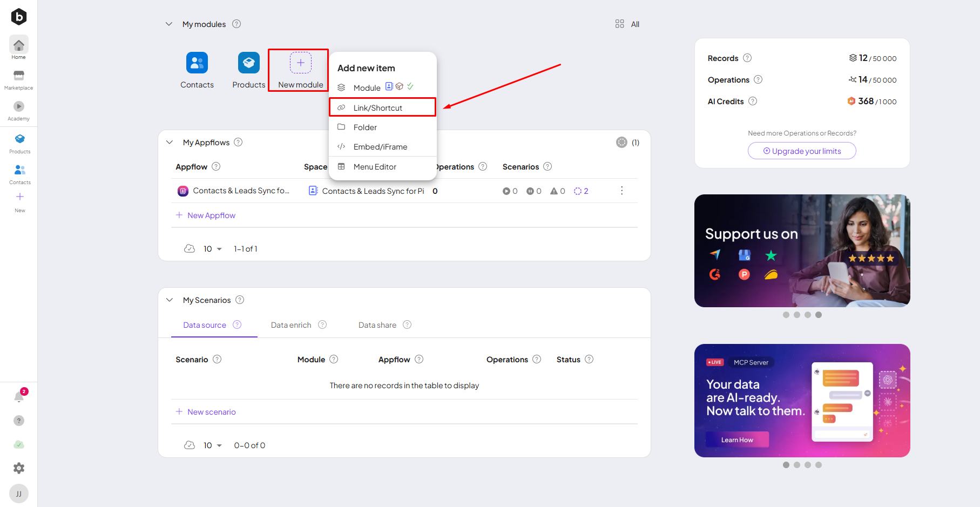Viewport: 980px width, 507px height.
Task: Collapse the My modules section
Action: pos(169,24)
